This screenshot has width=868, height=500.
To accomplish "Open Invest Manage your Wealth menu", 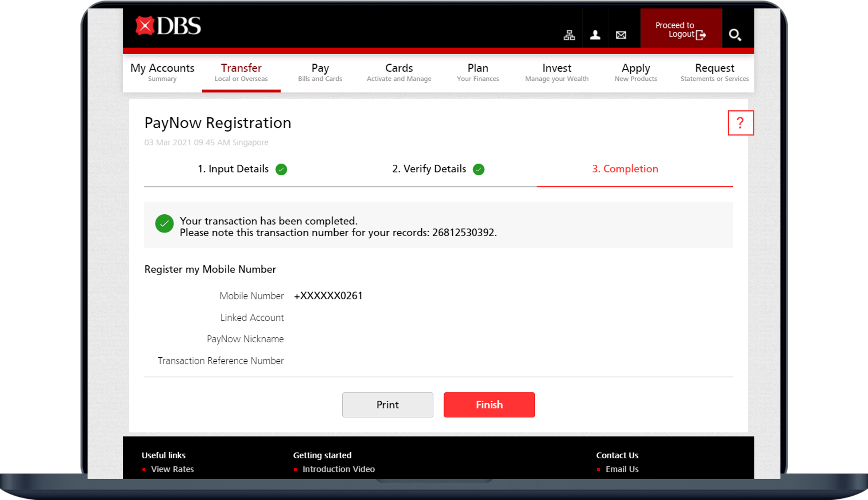I will tap(557, 72).
